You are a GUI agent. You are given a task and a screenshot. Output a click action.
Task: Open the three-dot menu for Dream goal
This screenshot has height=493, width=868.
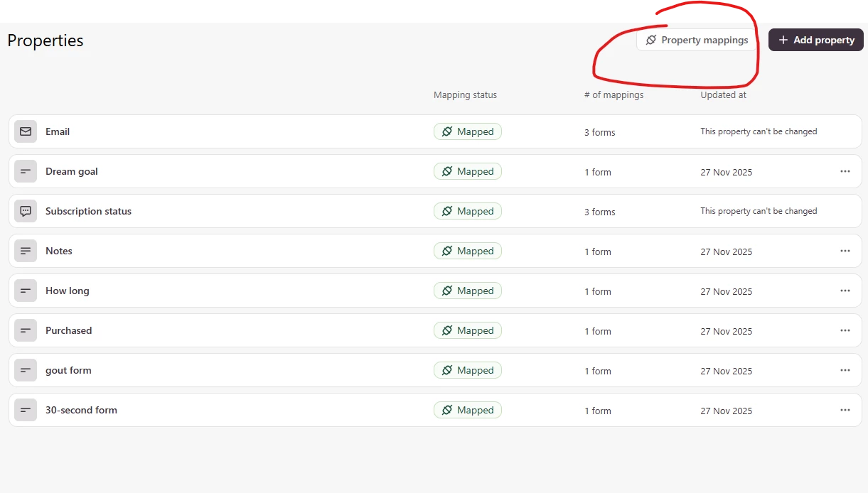(x=845, y=171)
